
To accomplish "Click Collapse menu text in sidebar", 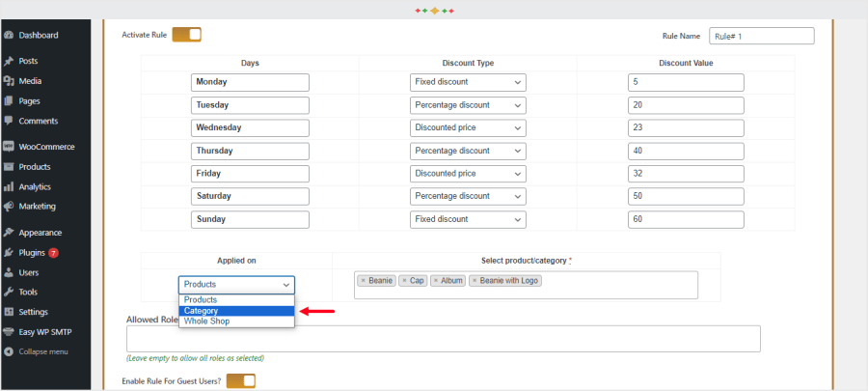I will click(x=43, y=351).
